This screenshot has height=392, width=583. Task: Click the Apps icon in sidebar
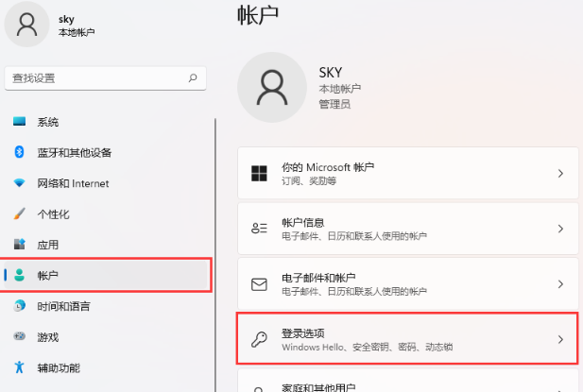click(x=19, y=245)
